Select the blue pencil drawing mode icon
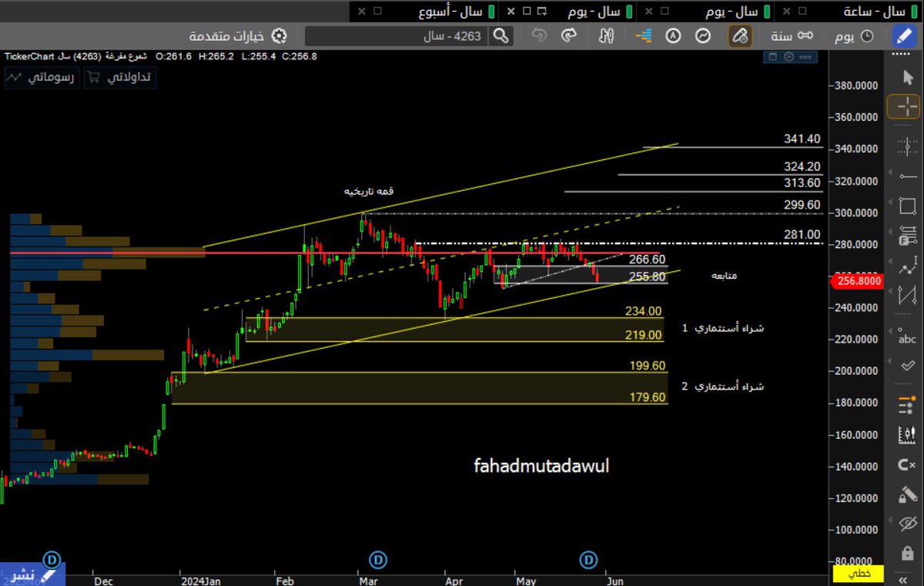This screenshot has height=586, width=924. point(903,35)
